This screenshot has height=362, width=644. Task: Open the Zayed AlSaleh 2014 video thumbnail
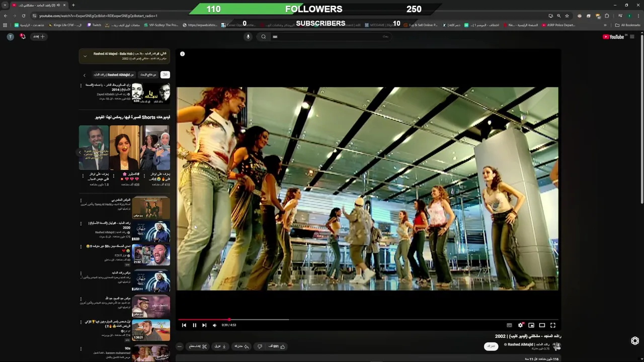click(151, 93)
